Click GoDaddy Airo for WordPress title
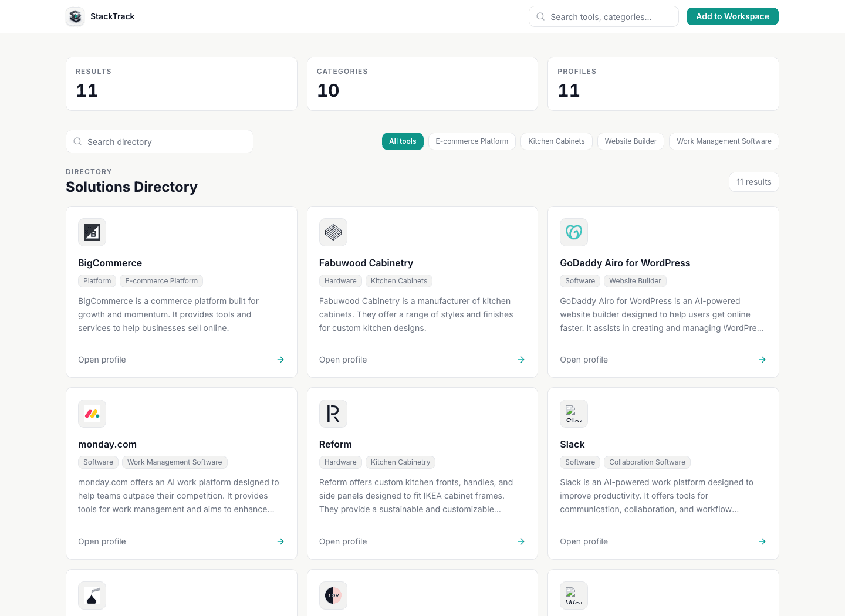845x616 pixels. point(625,263)
